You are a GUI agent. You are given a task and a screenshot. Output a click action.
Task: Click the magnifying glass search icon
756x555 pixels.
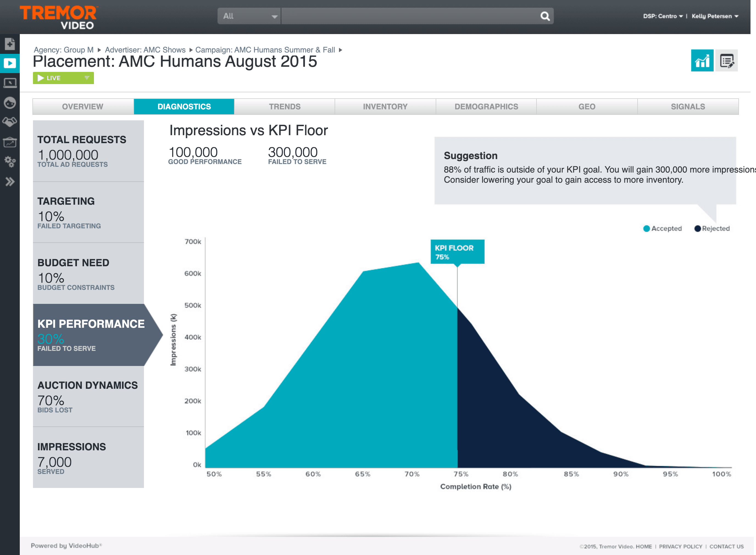[545, 16]
